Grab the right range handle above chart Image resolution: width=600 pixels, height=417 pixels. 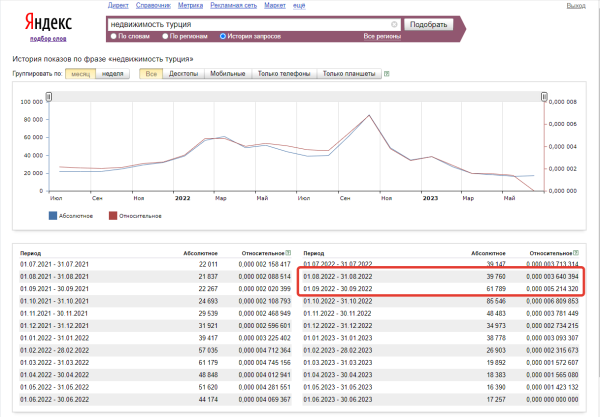pos(543,96)
